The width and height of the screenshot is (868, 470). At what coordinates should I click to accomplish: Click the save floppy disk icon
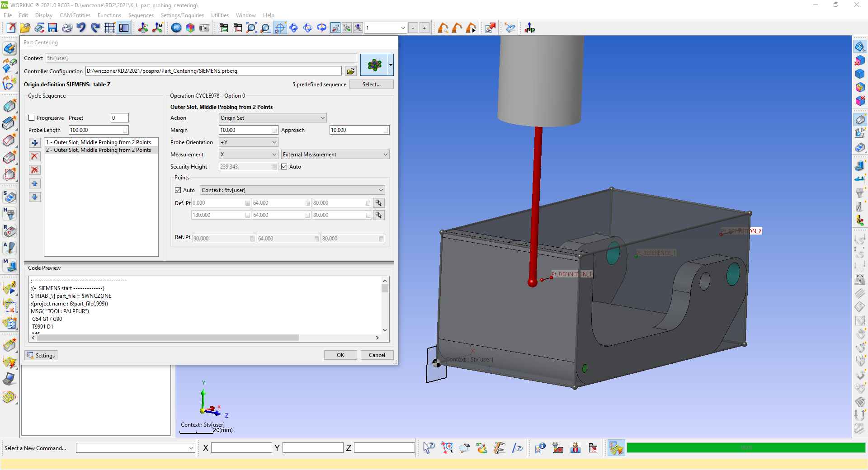[x=53, y=28]
